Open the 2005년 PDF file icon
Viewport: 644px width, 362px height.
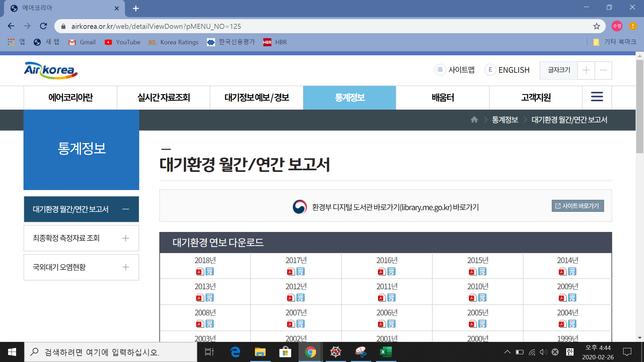pos(473,324)
